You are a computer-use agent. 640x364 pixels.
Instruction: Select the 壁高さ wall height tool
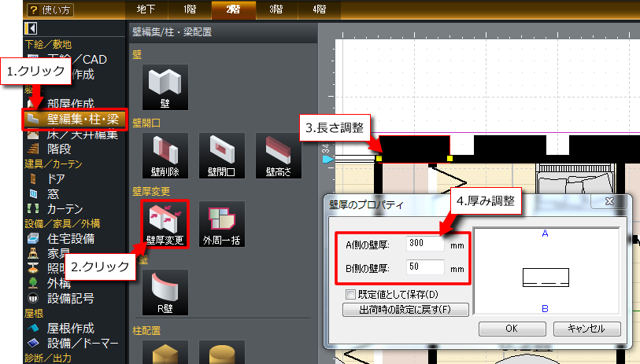279,156
